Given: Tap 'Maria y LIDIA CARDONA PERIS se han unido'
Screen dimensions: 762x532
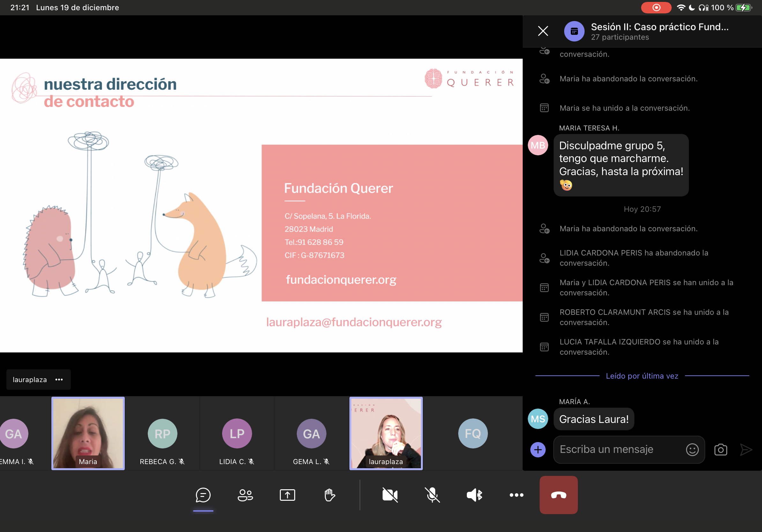Looking at the screenshot, I should pyautogui.click(x=646, y=288).
